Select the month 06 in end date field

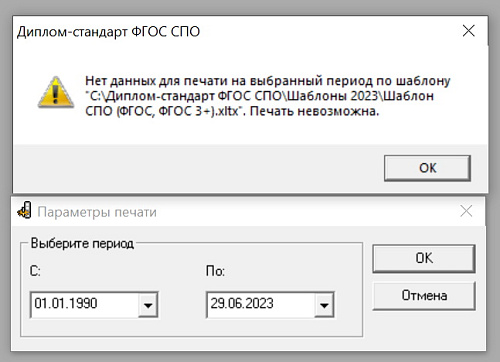tap(232, 303)
